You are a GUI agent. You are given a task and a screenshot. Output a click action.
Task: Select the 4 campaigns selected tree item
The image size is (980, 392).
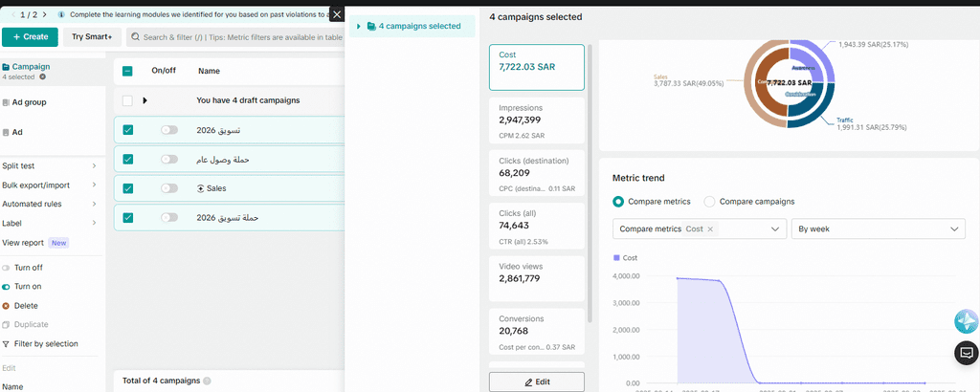tap(412, 26)
